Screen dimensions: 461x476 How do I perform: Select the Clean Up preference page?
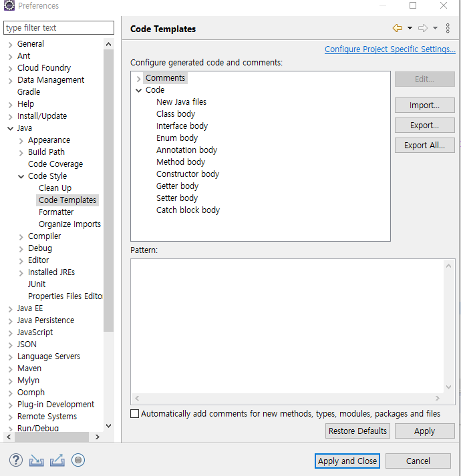(55, 188)
